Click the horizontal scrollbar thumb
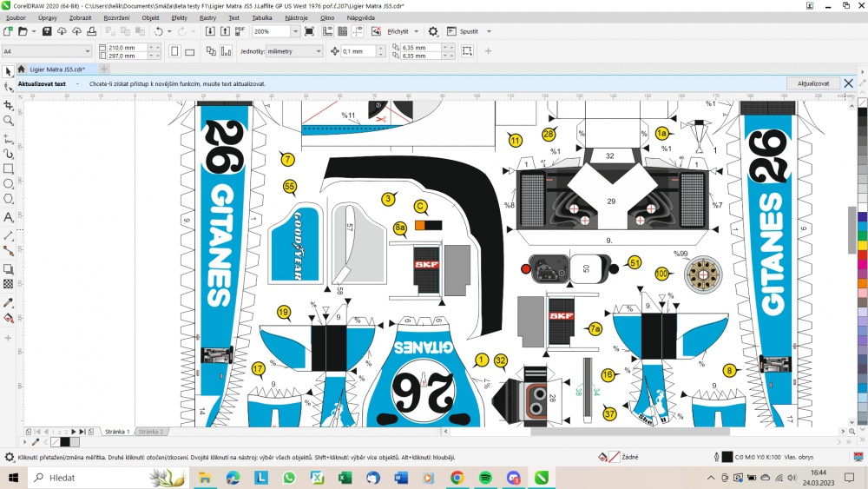The height and width of the screenshot is (489, 868). pyautogui.click(x=630, y=432)
